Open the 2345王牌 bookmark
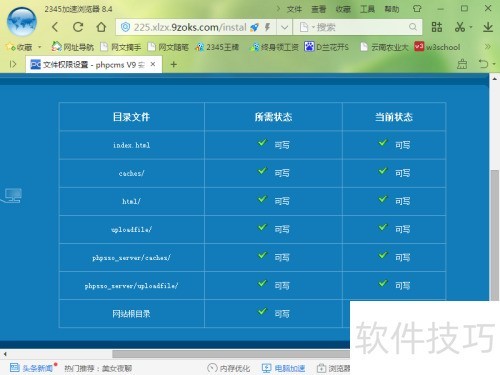This screenshot has width=500, height=375. coord(217,47)
